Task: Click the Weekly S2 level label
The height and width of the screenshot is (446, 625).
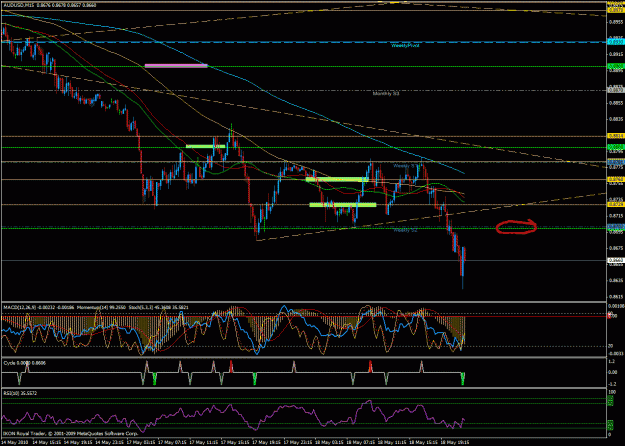Action: [x=405, y=230]
